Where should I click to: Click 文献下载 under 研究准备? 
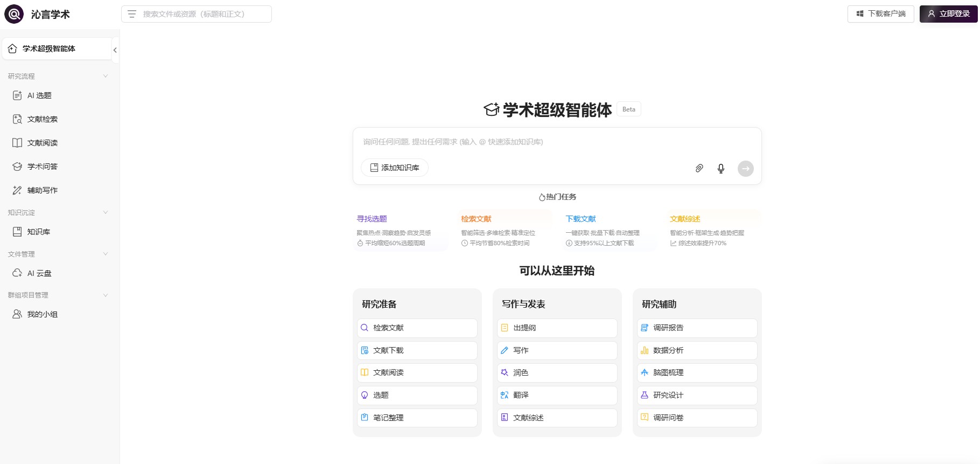point(417,350)
